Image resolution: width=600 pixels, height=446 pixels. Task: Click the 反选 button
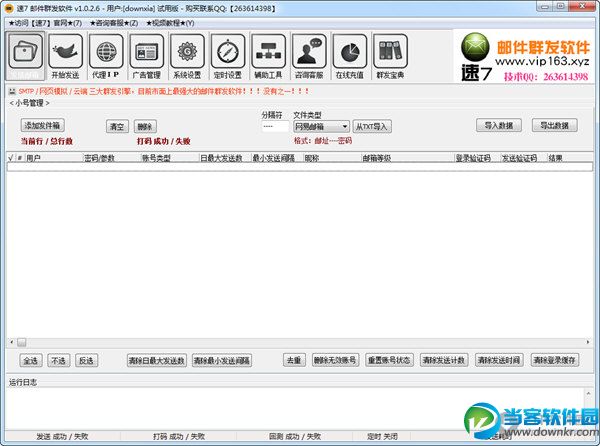pyautogui.click(x=86, y=360)
